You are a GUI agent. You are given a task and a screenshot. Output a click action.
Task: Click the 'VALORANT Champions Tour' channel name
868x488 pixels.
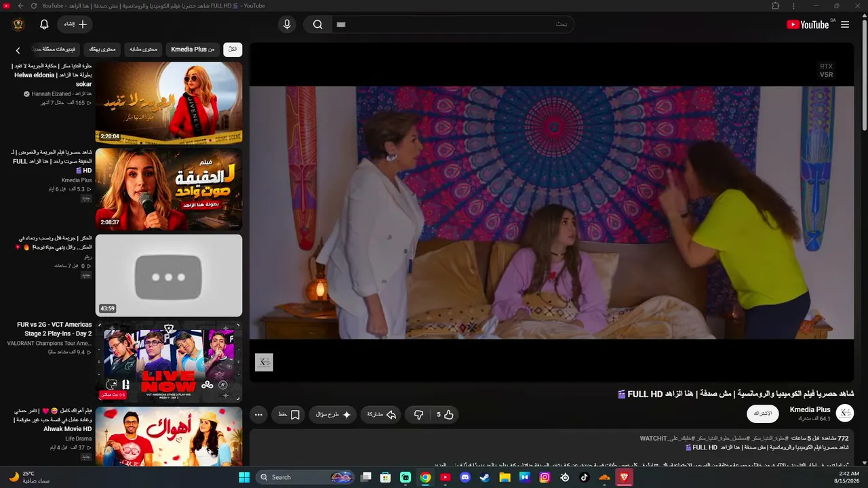[49, 344]
